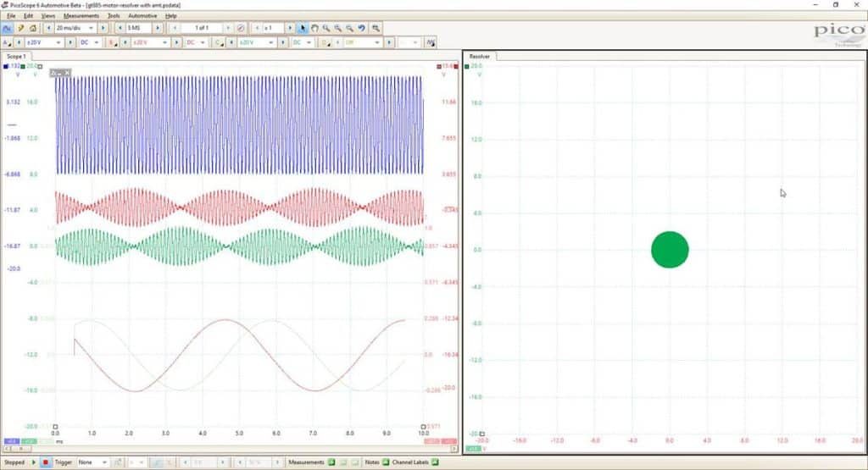868x470 pixels.
Task: Click the home setup icon
Action: 33,28
